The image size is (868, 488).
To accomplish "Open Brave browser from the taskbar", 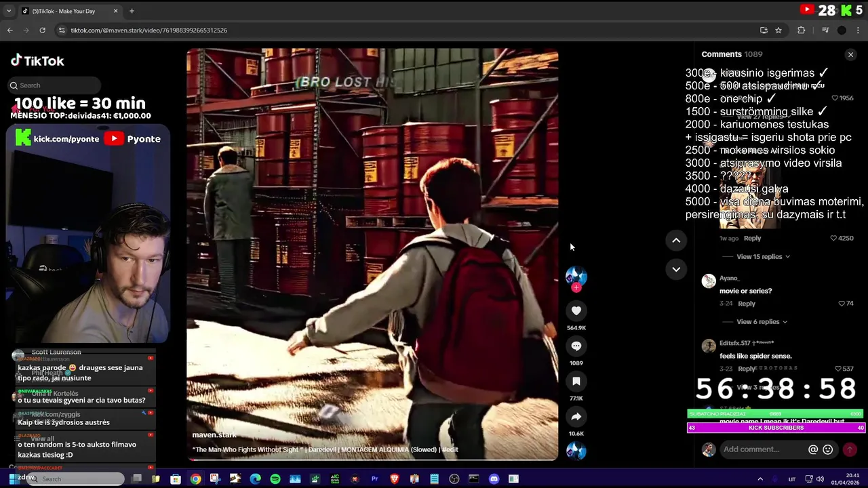I will tap(395, 479).
